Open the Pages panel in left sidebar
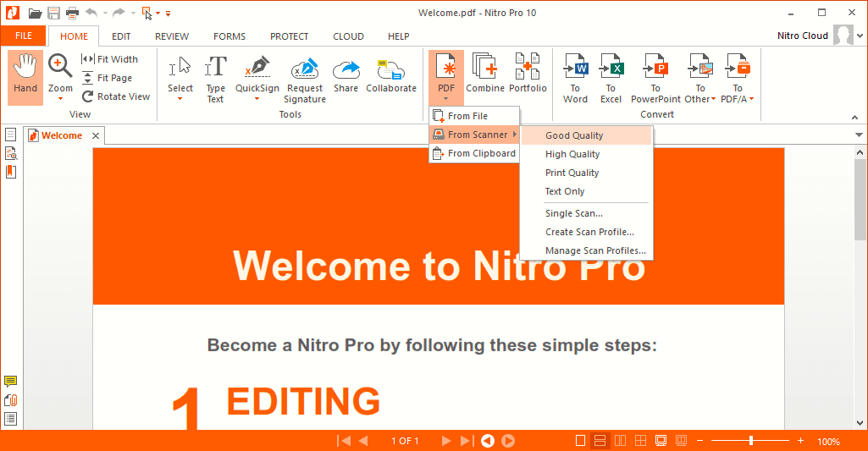The width and height of the screenshot is (868, 451). click(x=10, y=135)
